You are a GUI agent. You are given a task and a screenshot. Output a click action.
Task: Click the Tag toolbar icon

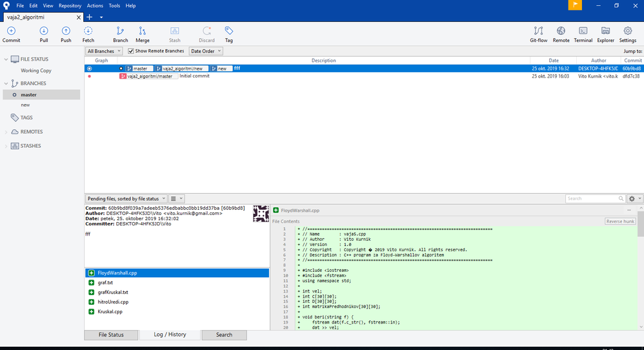coord(229,31)
